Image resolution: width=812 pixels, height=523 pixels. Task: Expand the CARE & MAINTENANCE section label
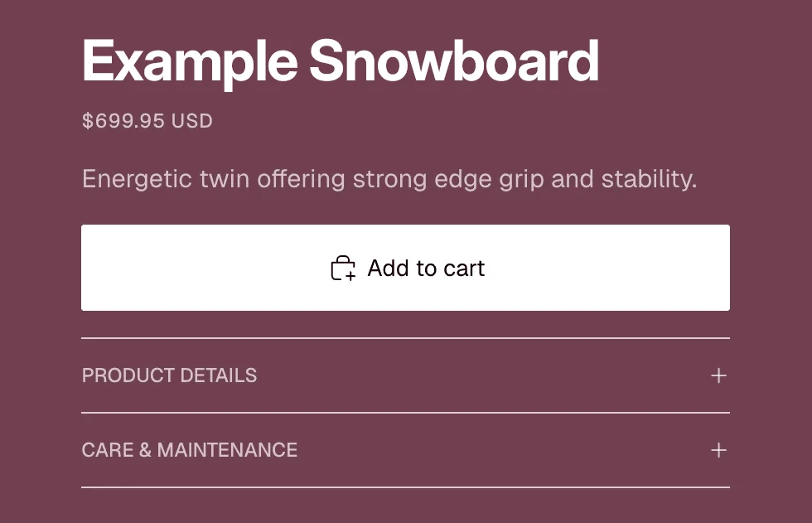[189, 450]
